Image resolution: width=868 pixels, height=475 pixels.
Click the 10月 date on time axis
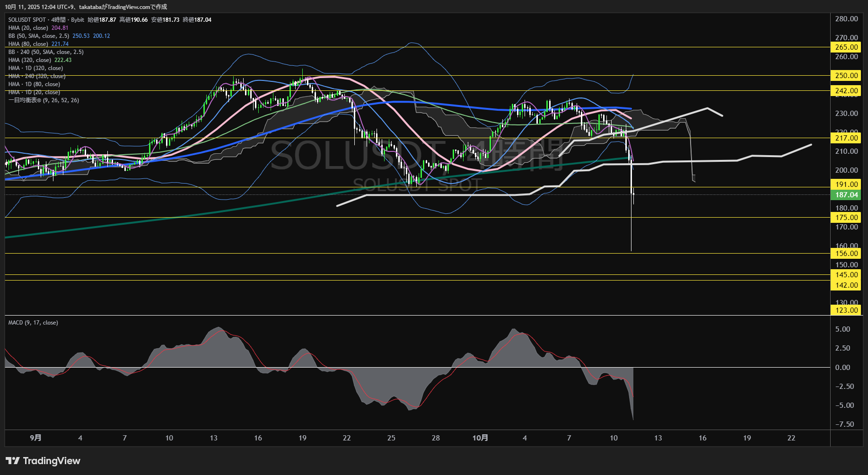(x=480, y=438)
